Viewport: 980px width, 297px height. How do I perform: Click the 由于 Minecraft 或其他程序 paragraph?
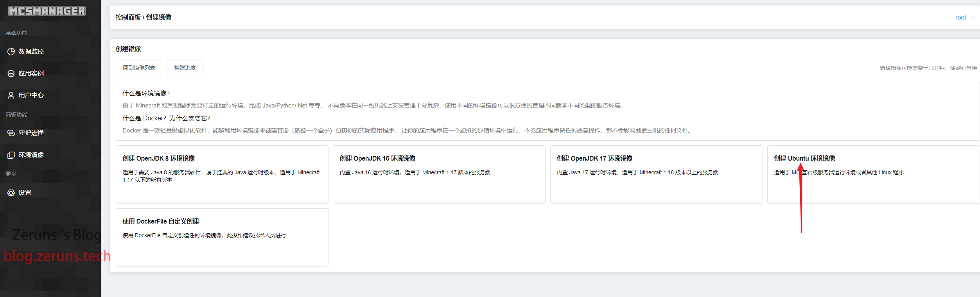374,106
